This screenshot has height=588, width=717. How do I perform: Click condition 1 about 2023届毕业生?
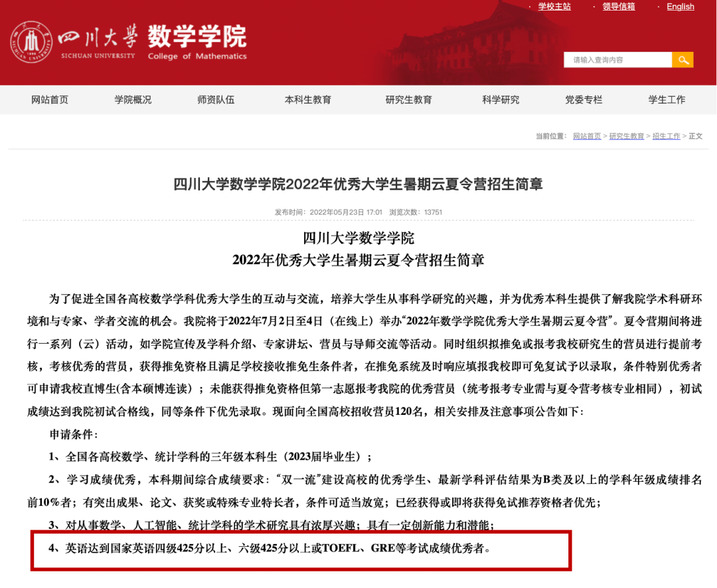(210, 457)
